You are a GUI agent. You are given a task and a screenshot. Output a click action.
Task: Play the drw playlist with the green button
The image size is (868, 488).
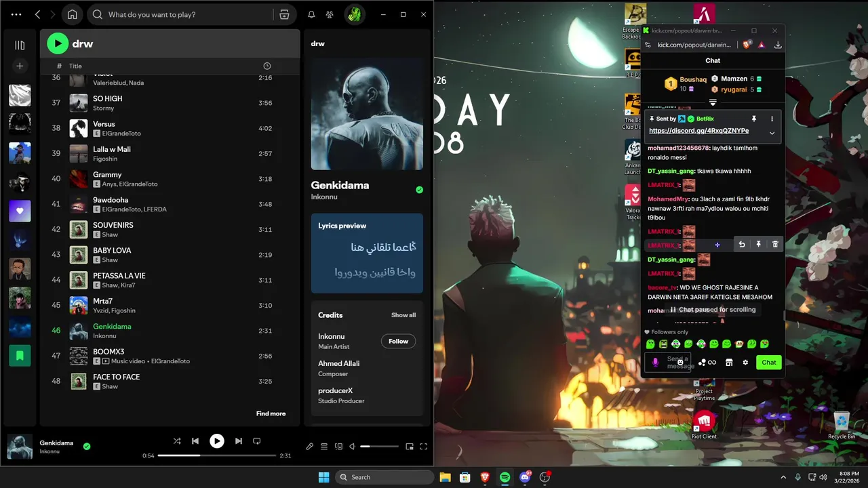(58, 43)
